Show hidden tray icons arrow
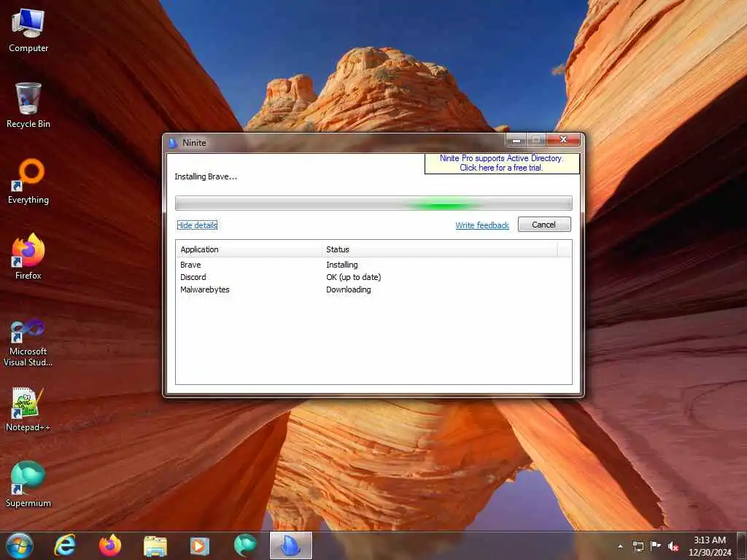This screenshot has height=560, width=747. [620, 546]
